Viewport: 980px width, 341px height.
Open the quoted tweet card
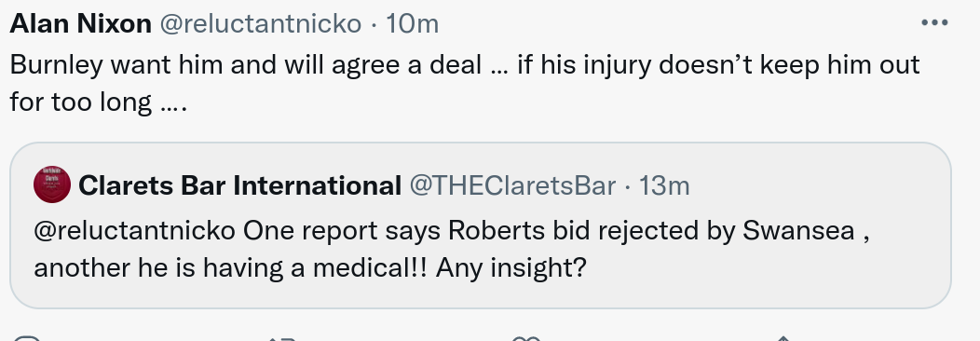(480, 225)
